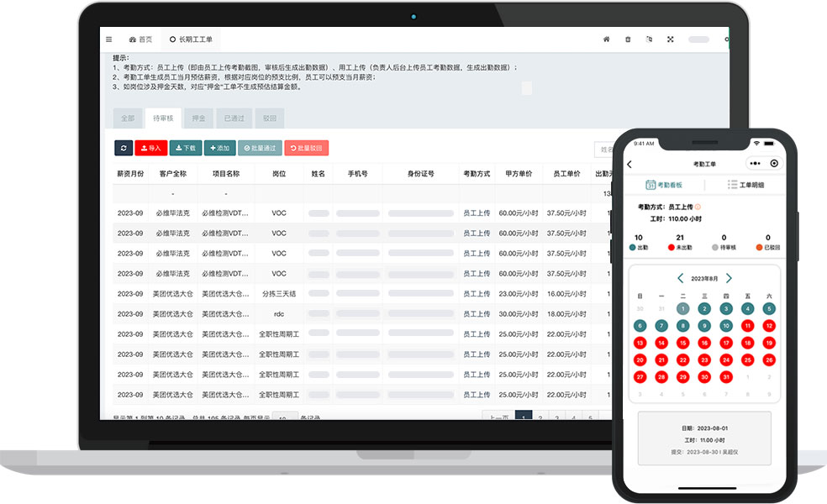Click the home icon in top toolbar

(606, 39)
